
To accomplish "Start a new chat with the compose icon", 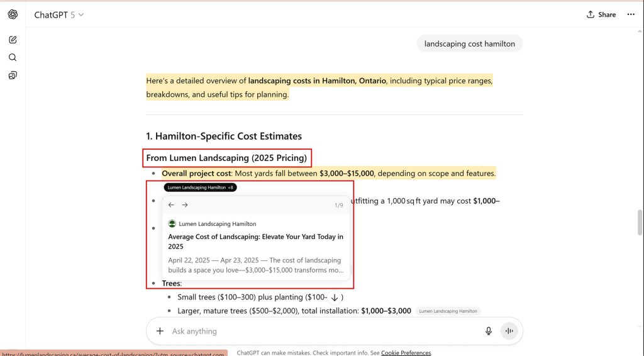I will 13,40.
